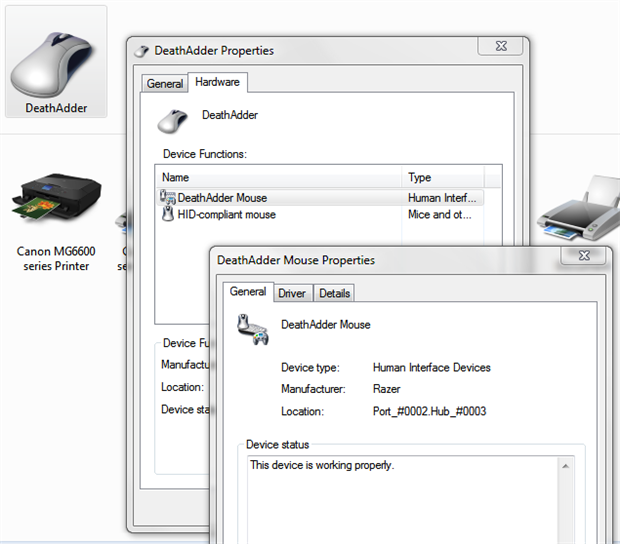Sort device functions by Type column
The height and width of the screenshot is (544, 620).
(x=443, y=177)
